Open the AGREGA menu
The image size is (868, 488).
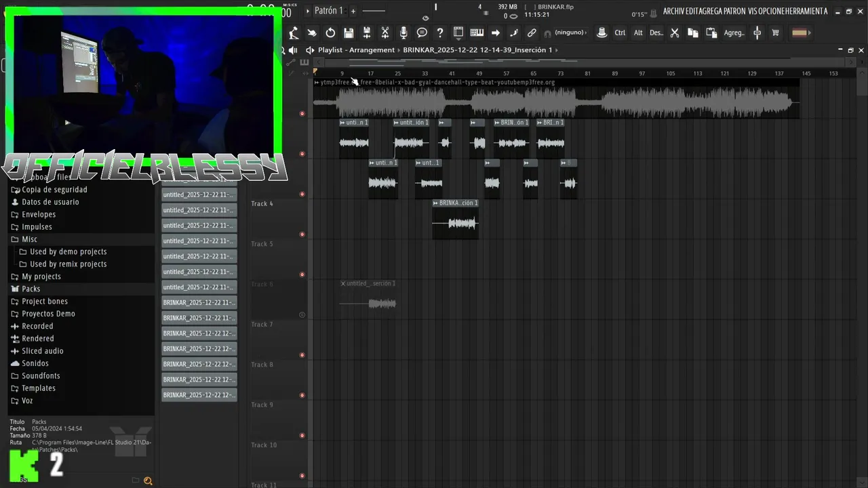click(710, 12)
